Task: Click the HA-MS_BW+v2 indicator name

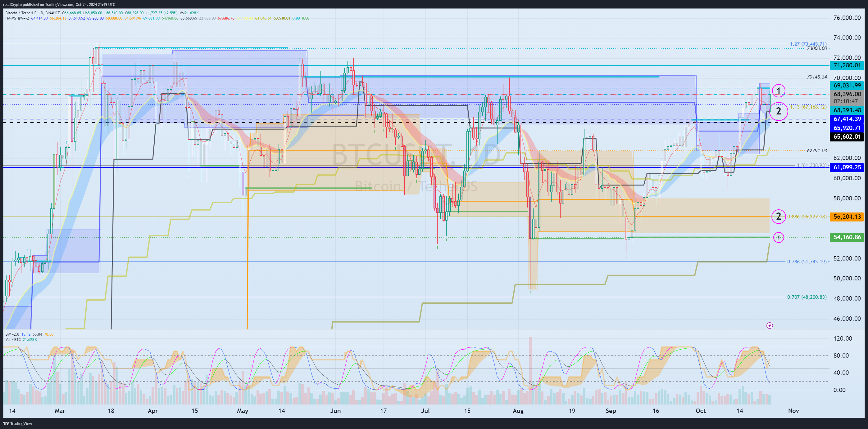Action: (x=17, y=18)
